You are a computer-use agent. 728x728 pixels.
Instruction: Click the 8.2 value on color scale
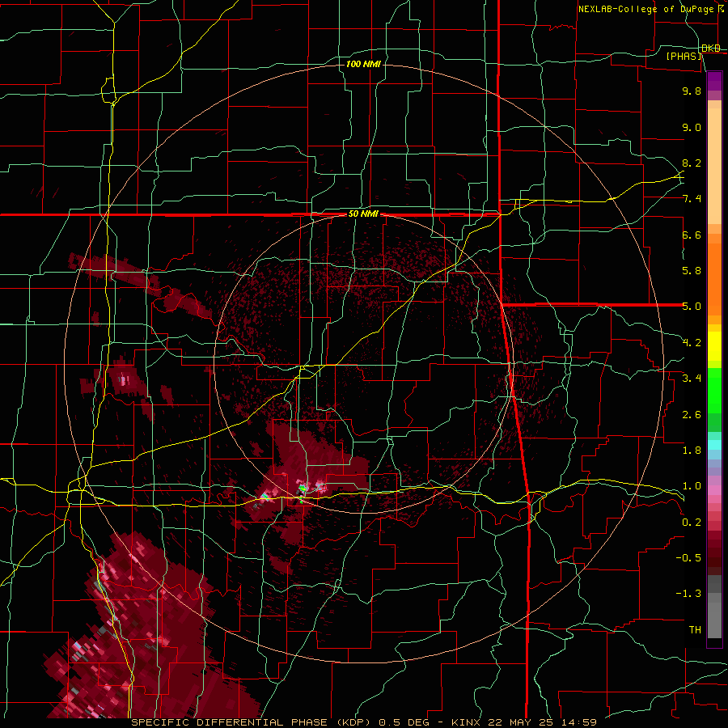[x=692, y=163]
